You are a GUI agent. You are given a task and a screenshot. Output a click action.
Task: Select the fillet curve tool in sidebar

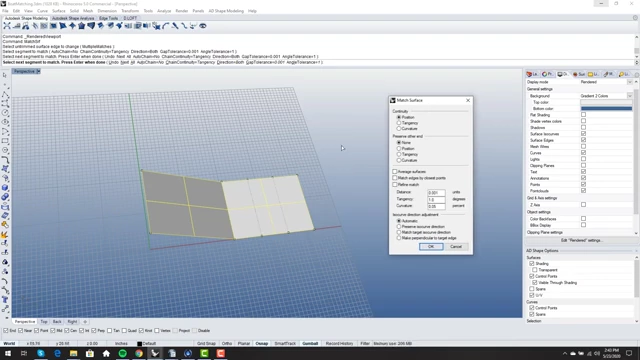[5, 160]
